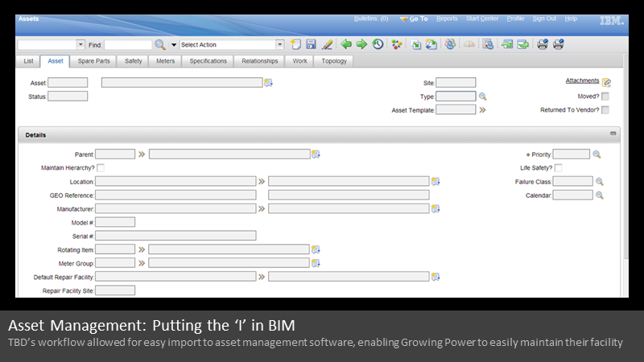644x362 pixels.
Task: Click the Attachments link
Action: [x=582, y=81]
